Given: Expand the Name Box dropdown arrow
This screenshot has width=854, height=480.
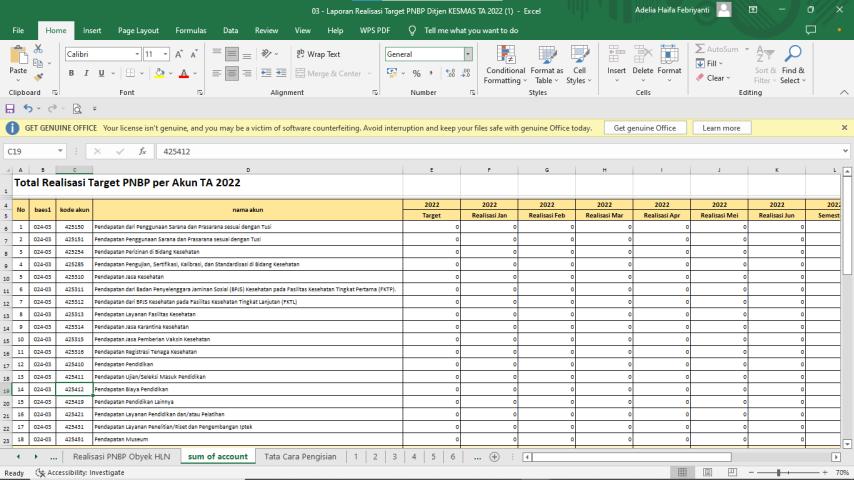Looking at the screenshot, I should pos(60,151).
